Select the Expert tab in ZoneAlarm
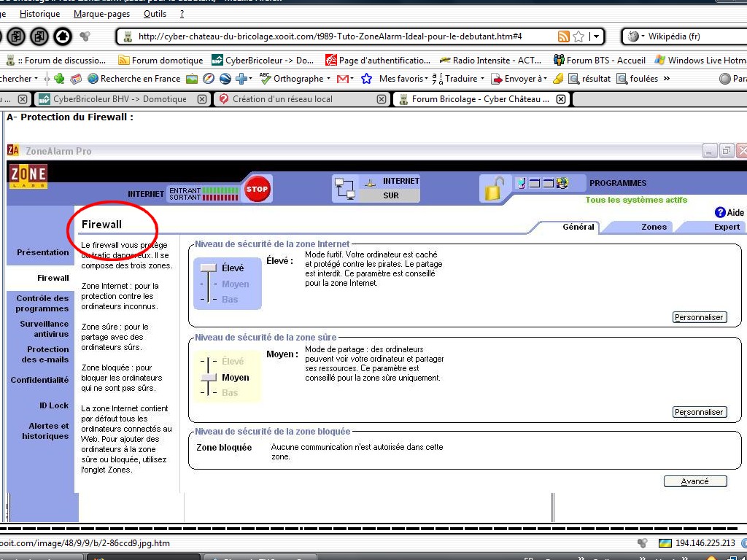This screenshot has height=560, width=747. tap(727, 227)
